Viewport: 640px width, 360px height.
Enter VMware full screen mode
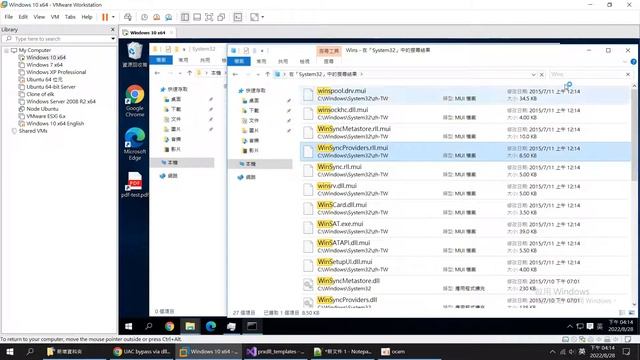click(x=209, y=17)
